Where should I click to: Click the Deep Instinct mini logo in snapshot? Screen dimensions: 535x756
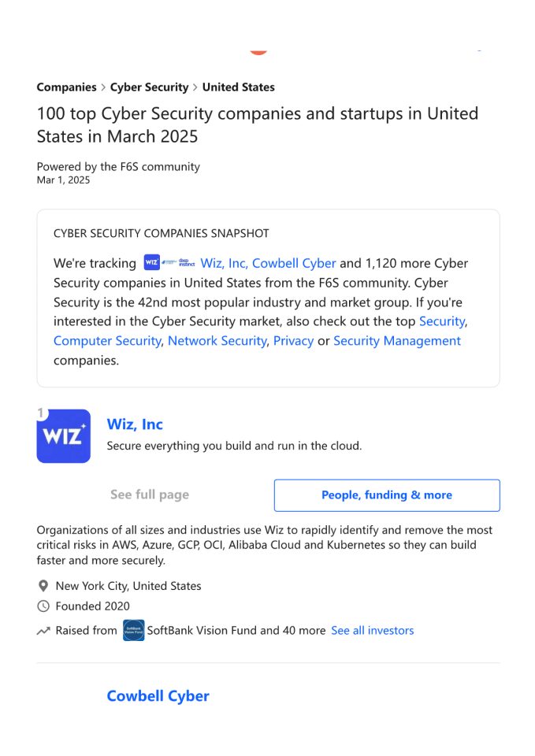tap(187, 263)
